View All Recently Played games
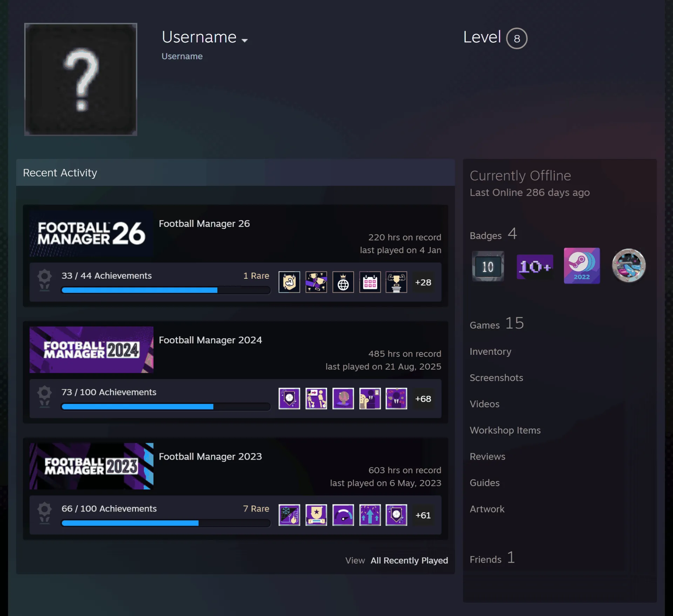Image resolution: width=673 pixels, height=616 pixels. point(409,560)
